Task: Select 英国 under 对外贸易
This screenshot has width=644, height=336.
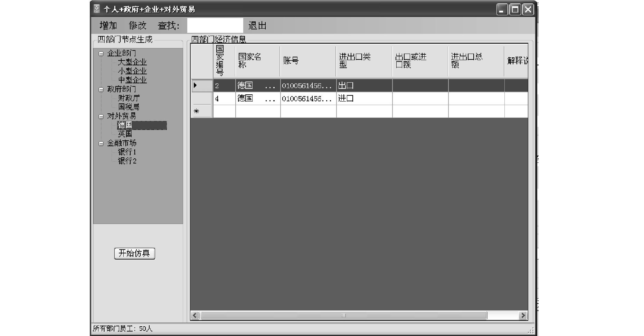Action: [125, 134]
